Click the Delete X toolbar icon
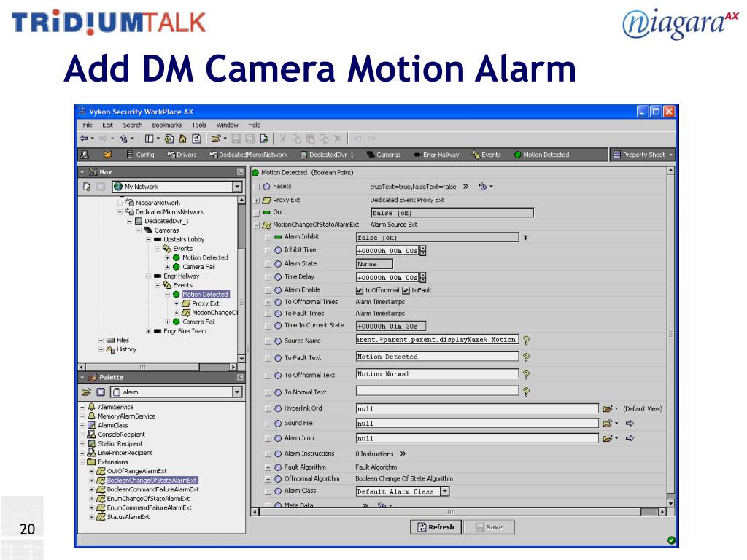This screenshot has height=560, width=747. (338, 139)
